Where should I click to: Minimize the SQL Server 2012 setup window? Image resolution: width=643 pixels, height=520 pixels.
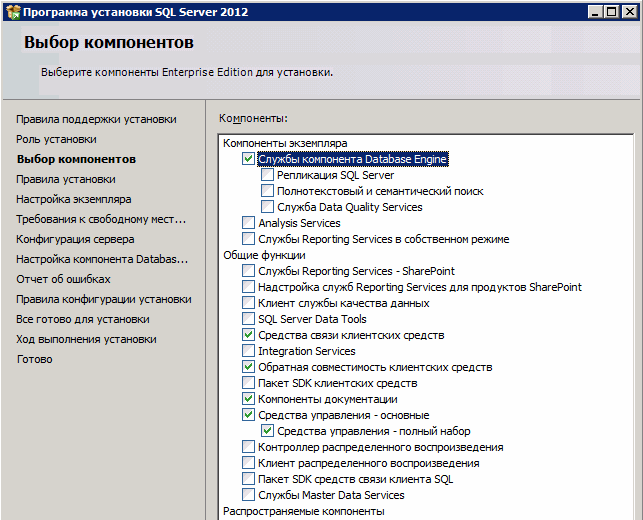coord(595,12)
